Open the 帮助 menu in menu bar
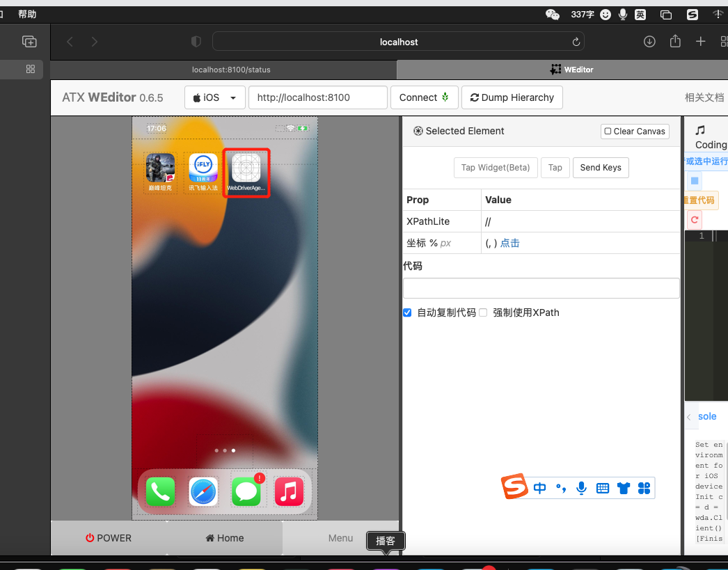The height and width of the screenshot is (570, 728). click(x=27, y=14)
